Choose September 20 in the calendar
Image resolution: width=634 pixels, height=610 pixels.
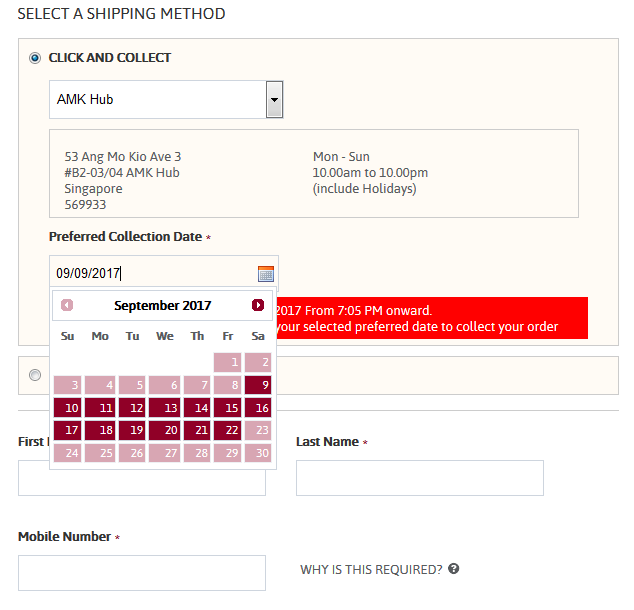tap(165, 430)
